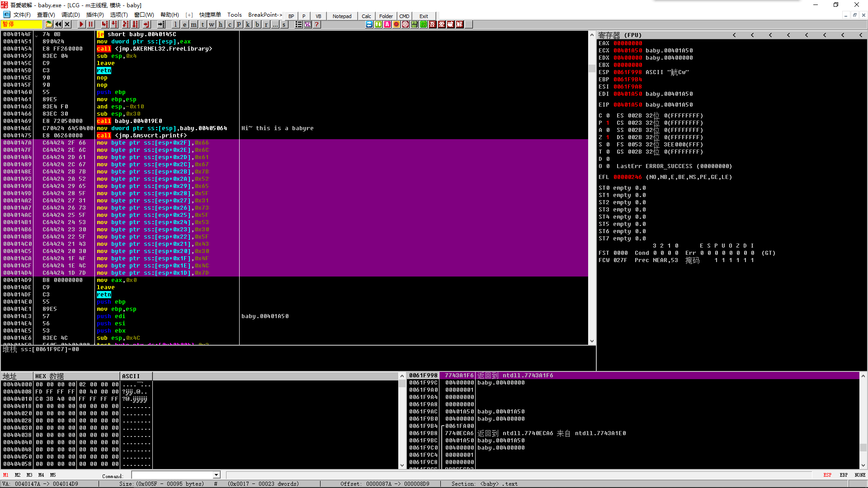Click the red question mark help icon
The height and width of the screenshot is (488, 868).
[317, 24]
